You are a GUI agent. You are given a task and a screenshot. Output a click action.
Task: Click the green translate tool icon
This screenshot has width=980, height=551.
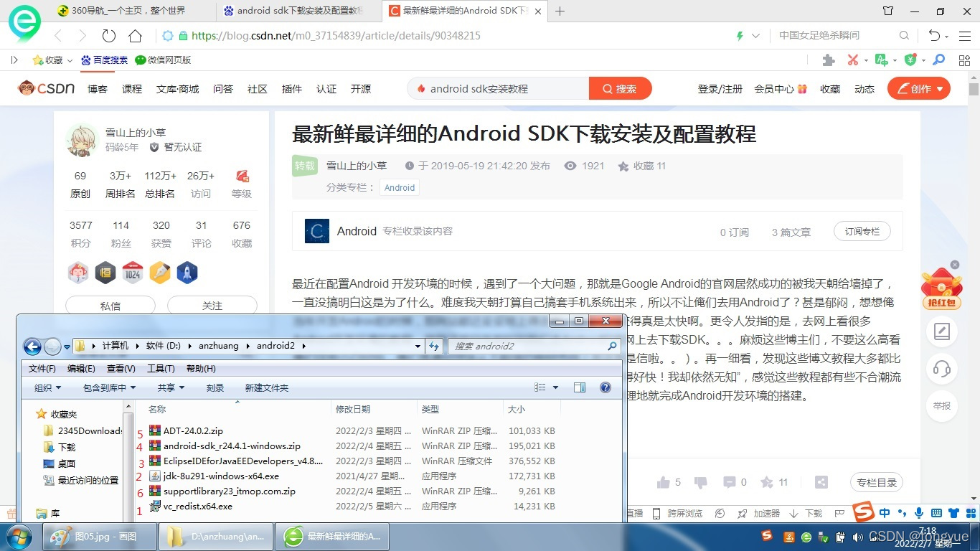[882, 60]
